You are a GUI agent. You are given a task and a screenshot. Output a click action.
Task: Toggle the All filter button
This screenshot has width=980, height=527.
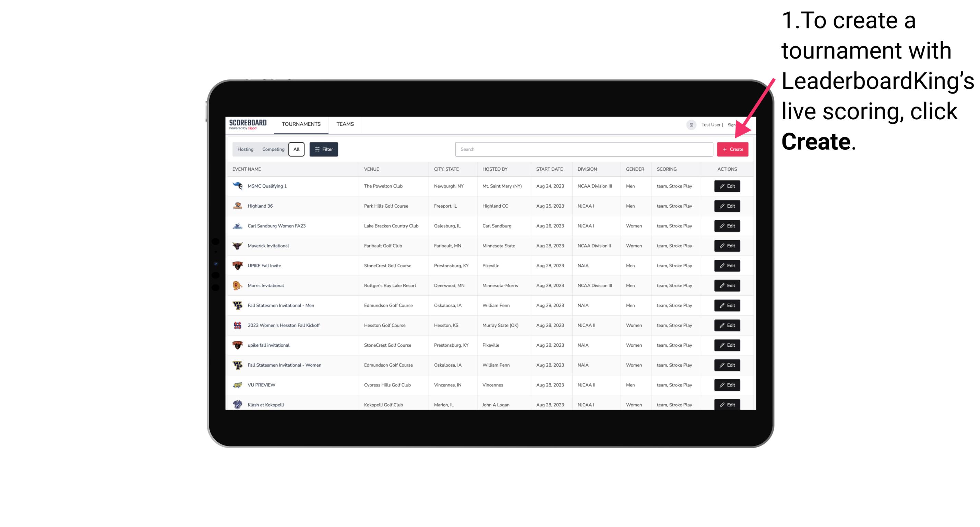tap(297, 149)
